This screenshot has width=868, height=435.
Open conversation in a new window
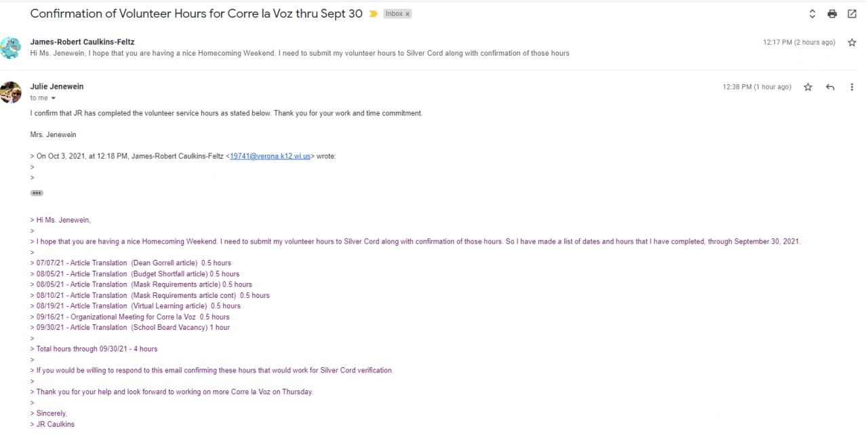coord(852,14)
